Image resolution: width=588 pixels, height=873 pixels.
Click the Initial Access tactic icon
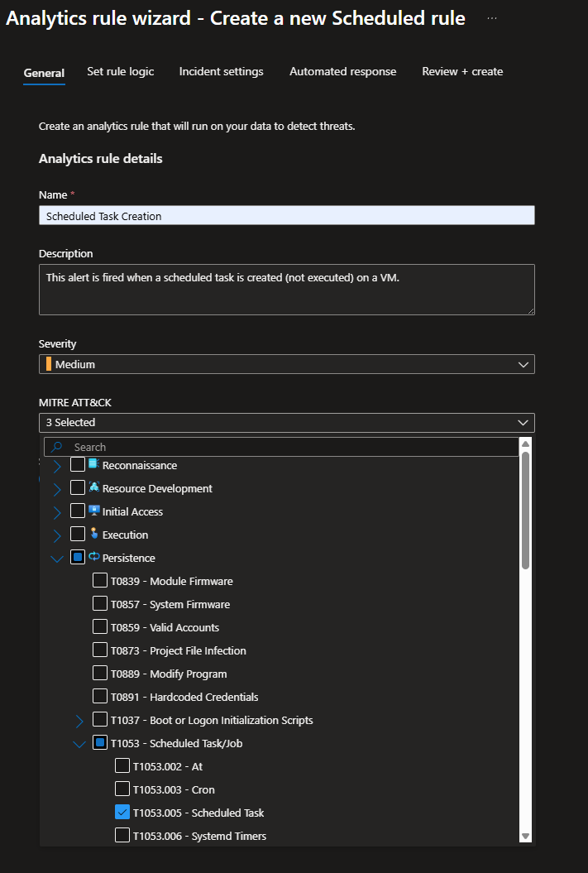tap(93, 511)
